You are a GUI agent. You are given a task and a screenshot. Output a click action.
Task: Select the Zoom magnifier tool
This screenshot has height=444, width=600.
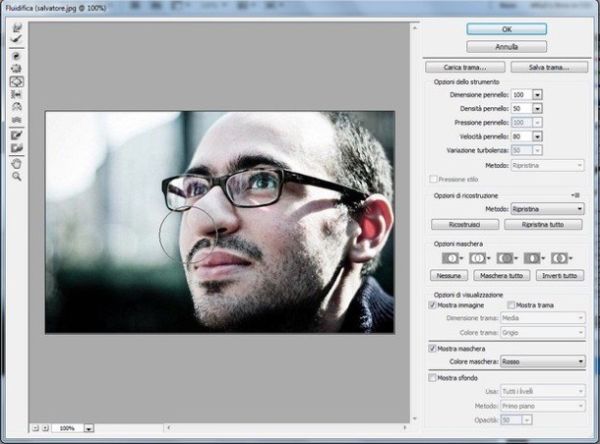(x=17, y=176)
